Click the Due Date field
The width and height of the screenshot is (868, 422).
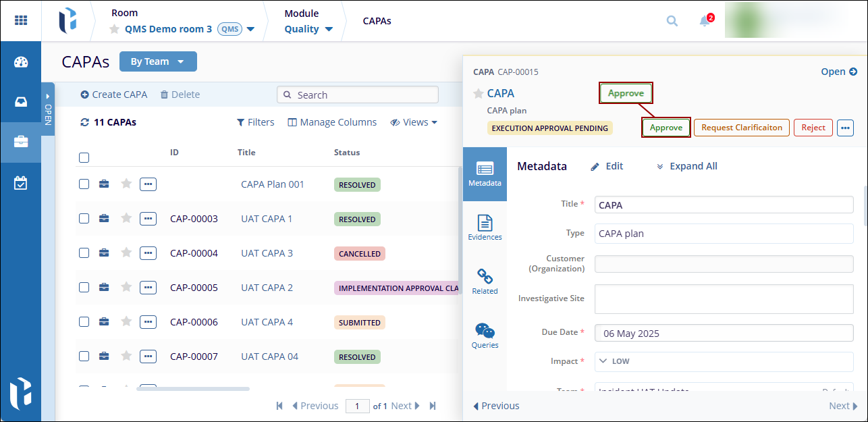tap(724, 333)
